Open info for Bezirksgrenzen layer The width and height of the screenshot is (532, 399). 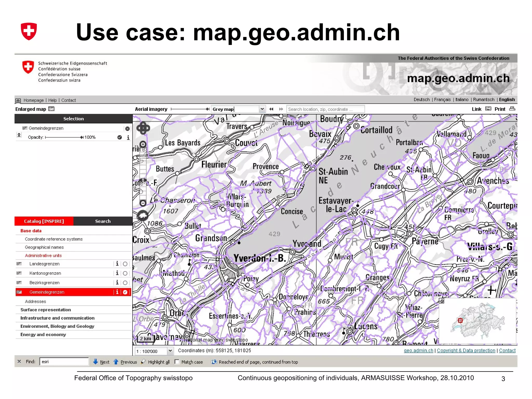tap(117, 282)
